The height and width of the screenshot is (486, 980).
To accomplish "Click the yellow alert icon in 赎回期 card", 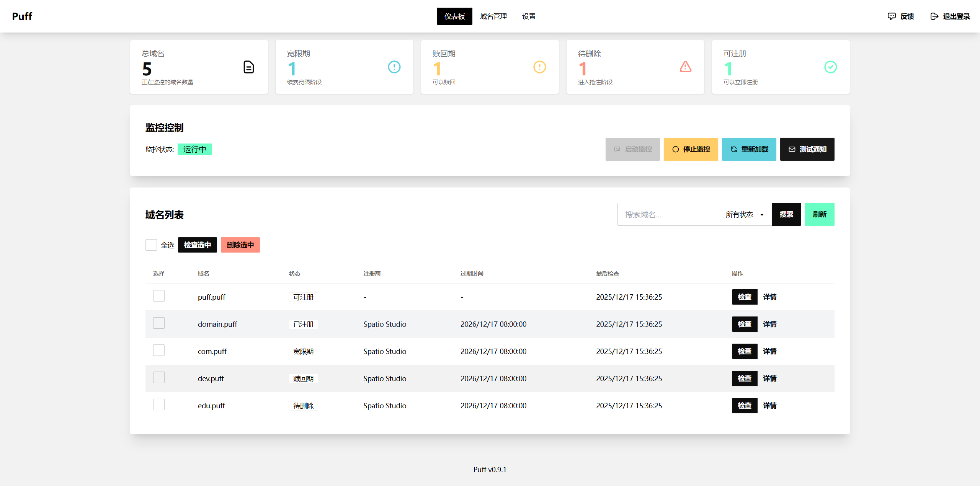I will [539, 67].
